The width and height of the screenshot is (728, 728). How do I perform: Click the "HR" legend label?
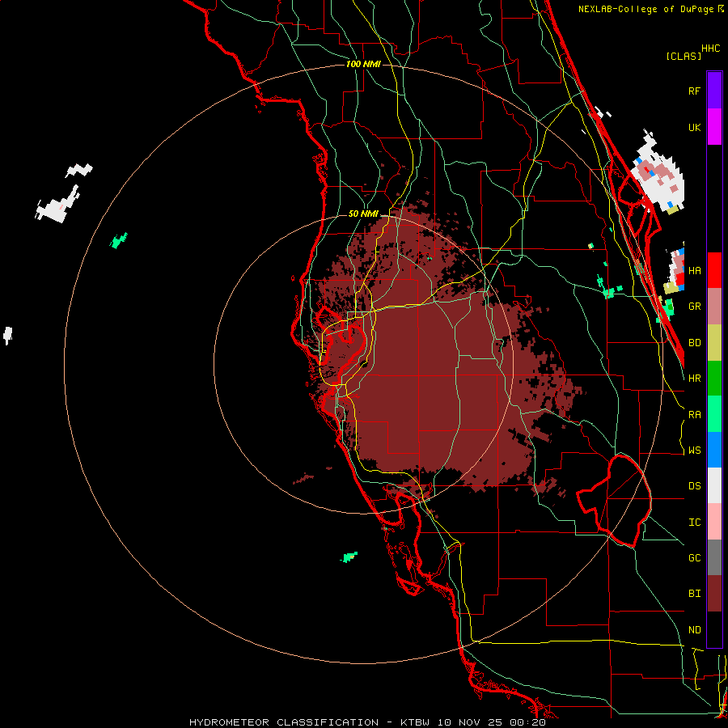pyautogui.click(x=694, y=379)
